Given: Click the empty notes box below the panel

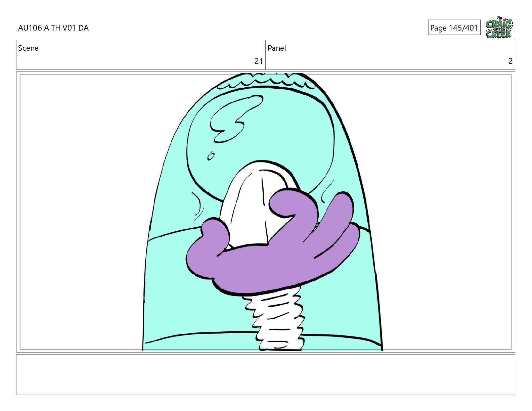Looking at the screenshot, I should pyautogui.click(x=266, y=374).
